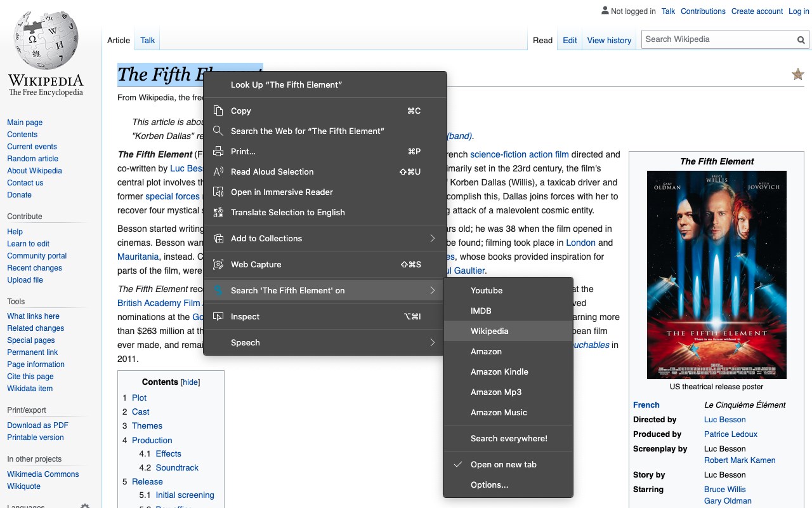This screenshot has width=812, height=508.
Task: Open the Edit tab
Action: (x=570, y=40)
